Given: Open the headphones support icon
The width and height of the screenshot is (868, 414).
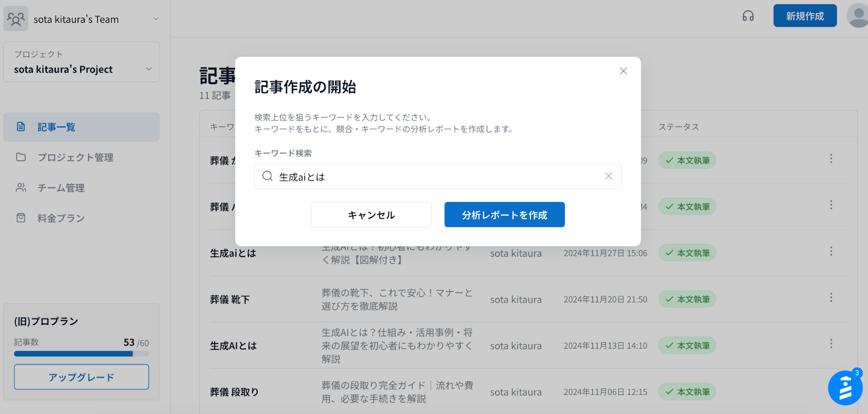Looking at the screenshot, I should pyautogui.click(x=748, y=16).
